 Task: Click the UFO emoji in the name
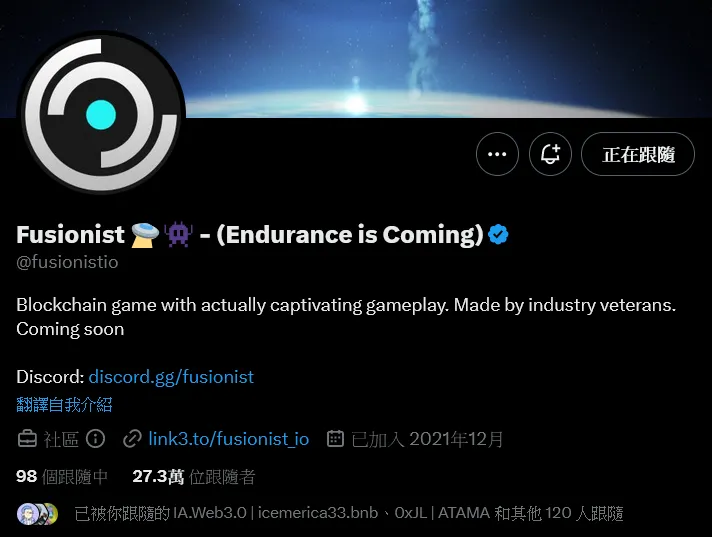tap(145, 235)
